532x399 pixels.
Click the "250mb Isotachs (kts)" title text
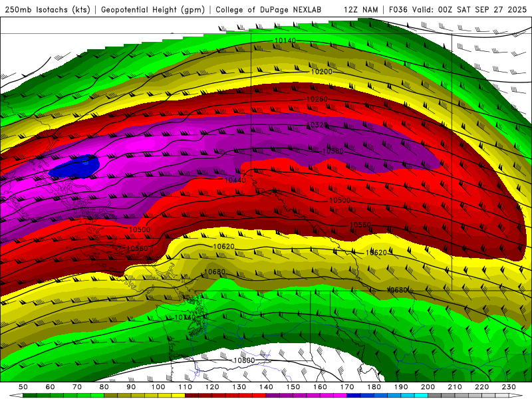47,9
